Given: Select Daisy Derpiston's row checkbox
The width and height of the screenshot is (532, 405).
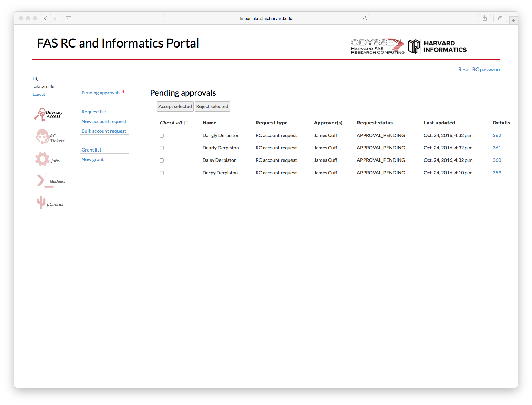Looking at the screenshot, I should pos(162,160).
